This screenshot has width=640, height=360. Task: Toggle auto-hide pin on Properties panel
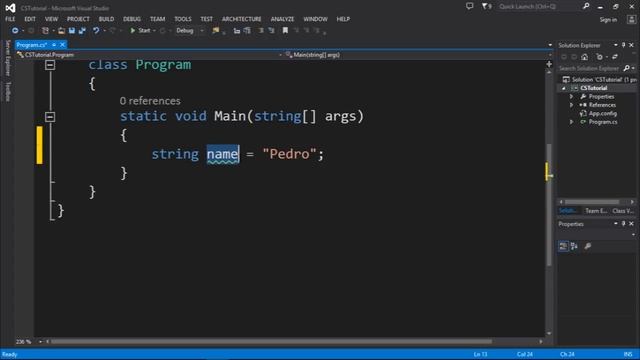pyautogui.click(x=623, y=224)
